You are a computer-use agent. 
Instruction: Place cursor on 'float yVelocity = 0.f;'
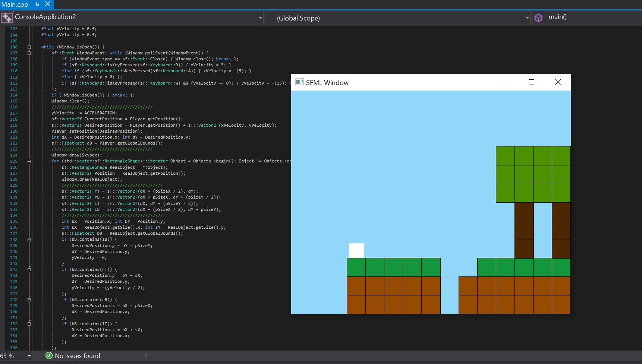click(x=69, y=35)
